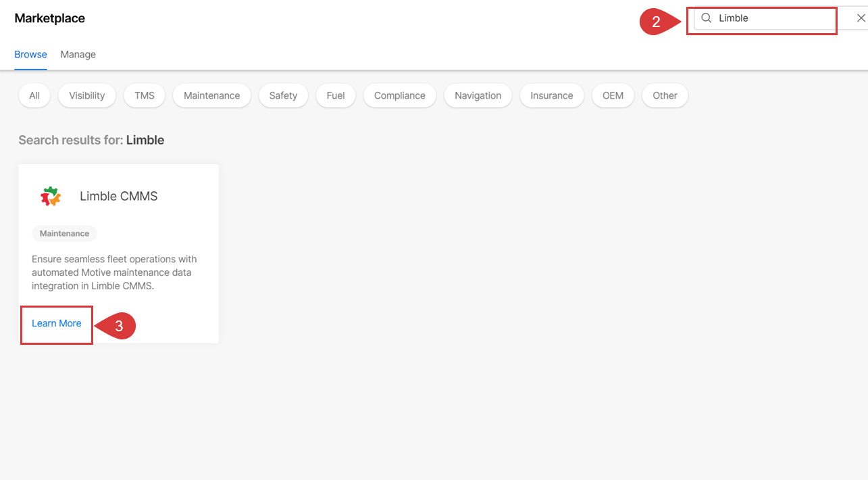Click the Maintenance tag on Limble card
The width and height of the screenshot is (868, 480).
click(x=64, y=233)
